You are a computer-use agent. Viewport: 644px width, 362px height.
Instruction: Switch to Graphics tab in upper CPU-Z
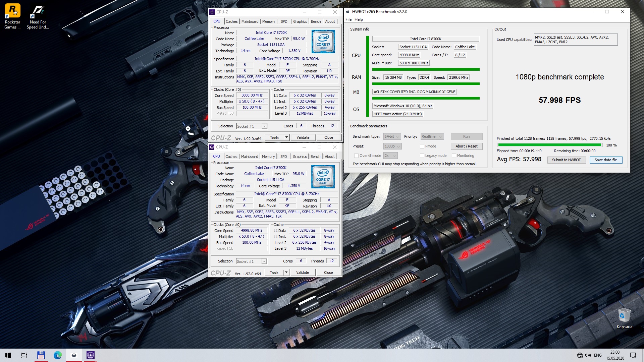point(300,21)
